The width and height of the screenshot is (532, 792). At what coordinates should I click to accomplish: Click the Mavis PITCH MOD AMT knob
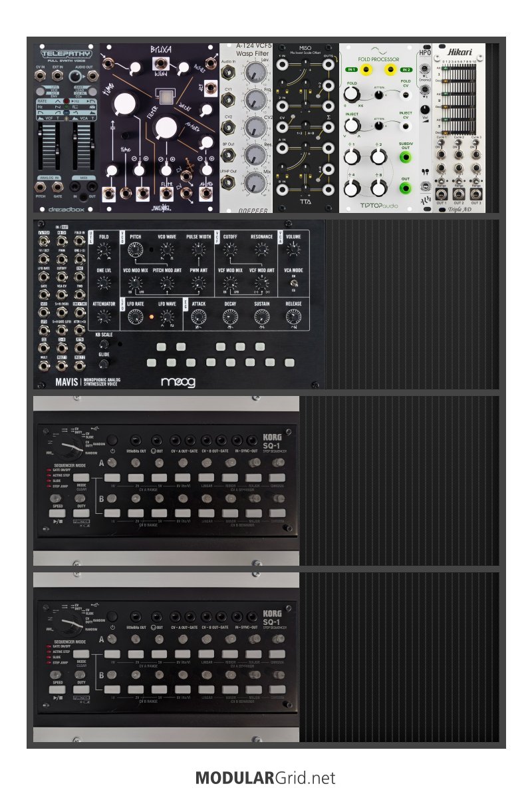point(166,284)
